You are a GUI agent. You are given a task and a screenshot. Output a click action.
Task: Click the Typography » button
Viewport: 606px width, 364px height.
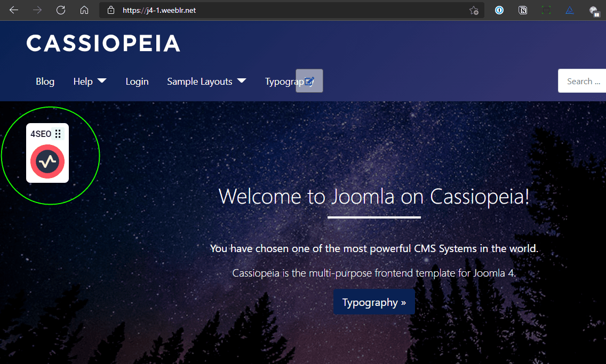point(374,302)
